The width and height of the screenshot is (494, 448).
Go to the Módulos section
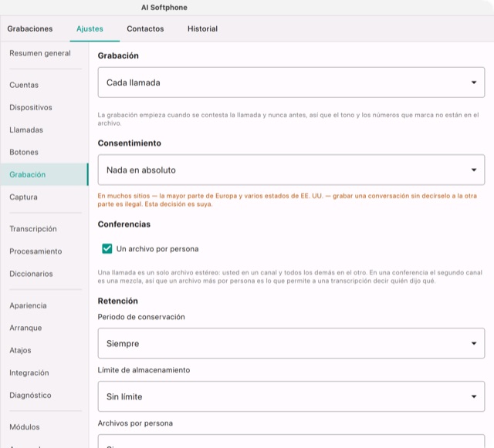pos(25,427)
